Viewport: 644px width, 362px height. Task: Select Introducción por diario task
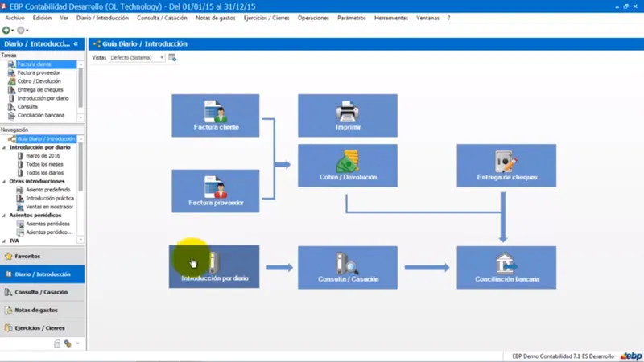(42, 98)
